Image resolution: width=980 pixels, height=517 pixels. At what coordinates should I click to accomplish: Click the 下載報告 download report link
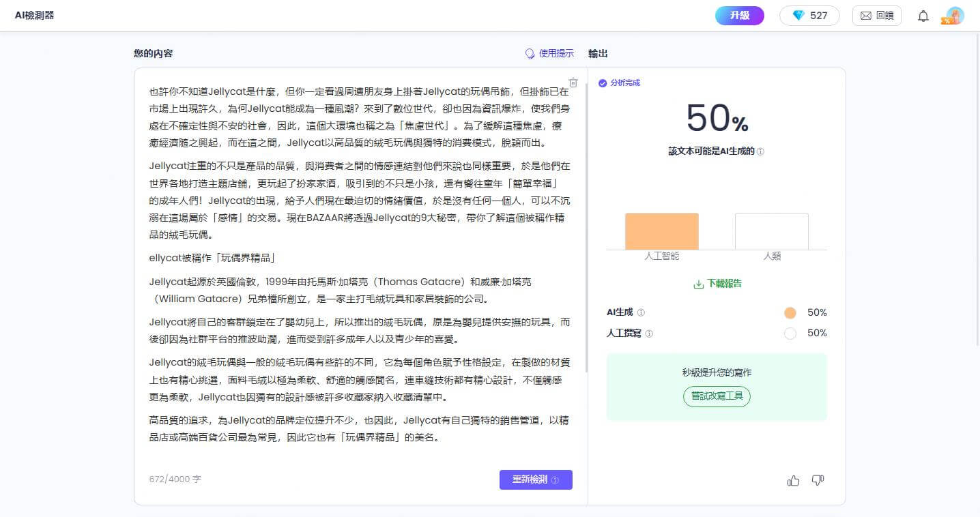[717, 284]
